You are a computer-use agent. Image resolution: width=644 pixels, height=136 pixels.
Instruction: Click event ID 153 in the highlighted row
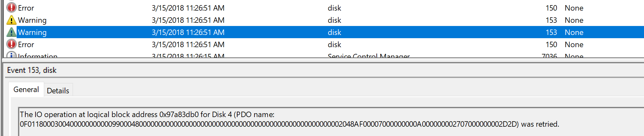(551, 32)
